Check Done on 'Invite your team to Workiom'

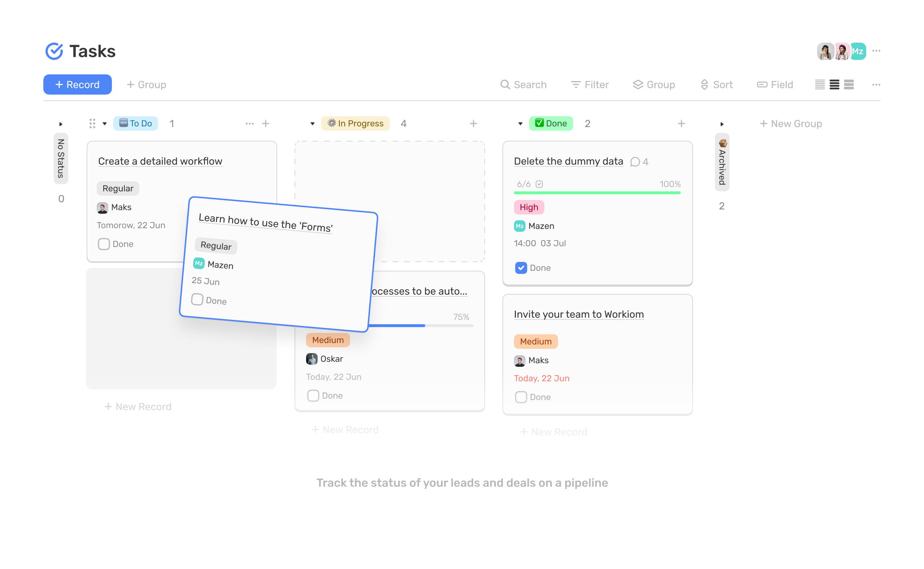point(521,397)
